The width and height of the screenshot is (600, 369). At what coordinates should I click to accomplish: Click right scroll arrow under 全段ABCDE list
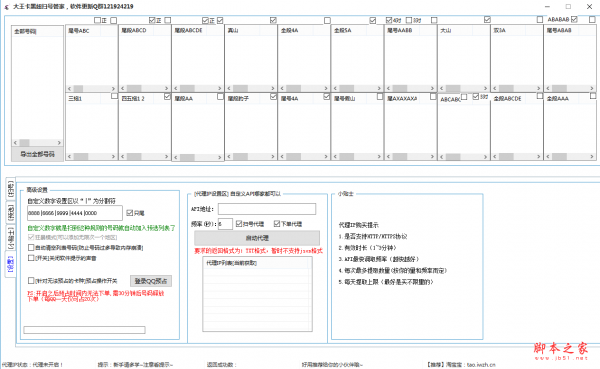(x=539, y=157)
